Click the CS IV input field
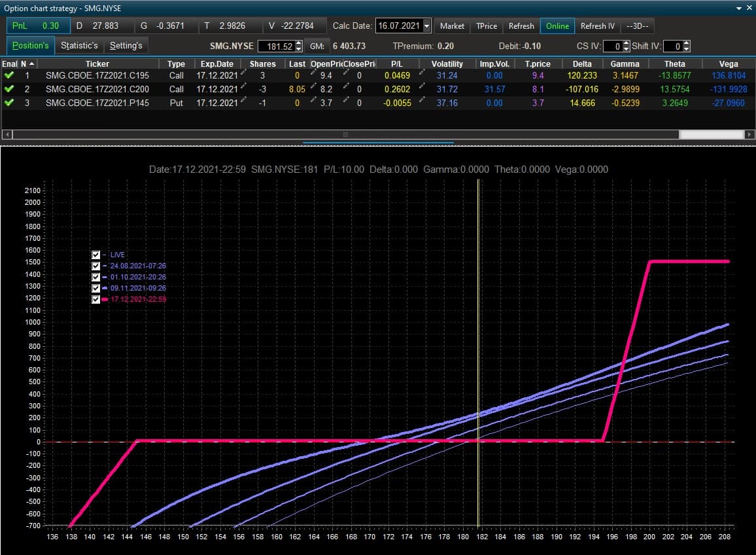This screenshot has width=756, height=555. click(612, 46)
